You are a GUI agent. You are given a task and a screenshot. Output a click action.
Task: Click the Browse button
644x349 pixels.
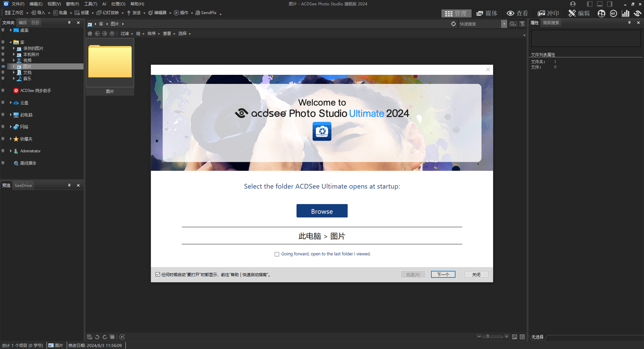pyautogui.click(x=322, y=211)
